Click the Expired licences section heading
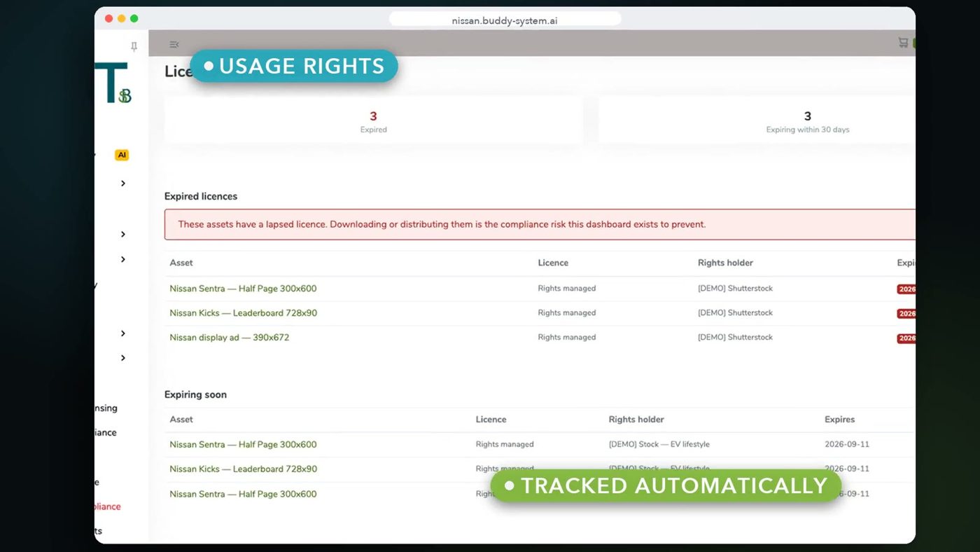 201,197
